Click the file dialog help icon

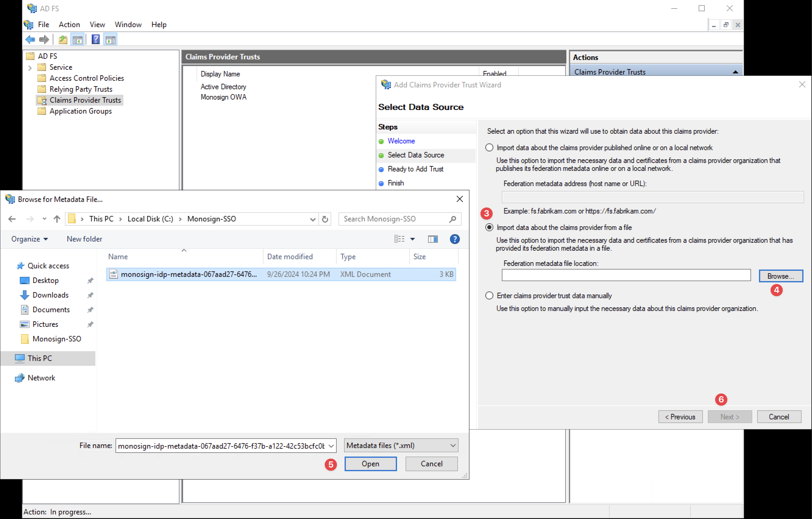coord(455,239)
